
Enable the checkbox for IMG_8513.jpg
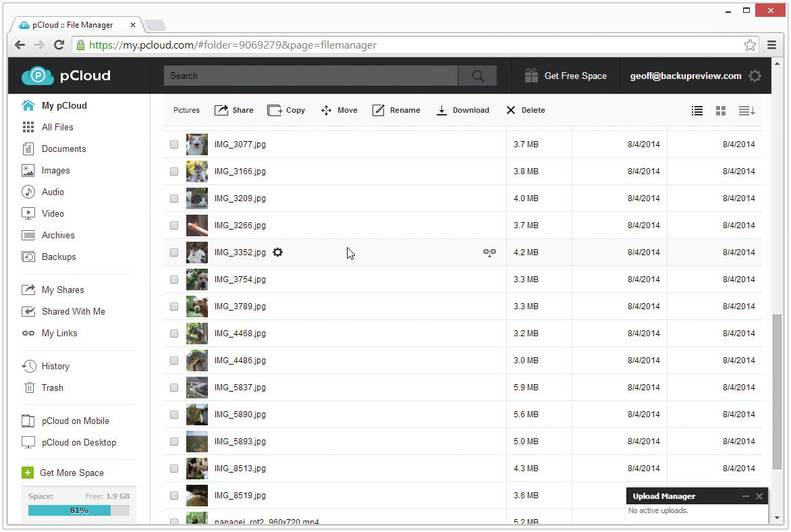(174, 469)
